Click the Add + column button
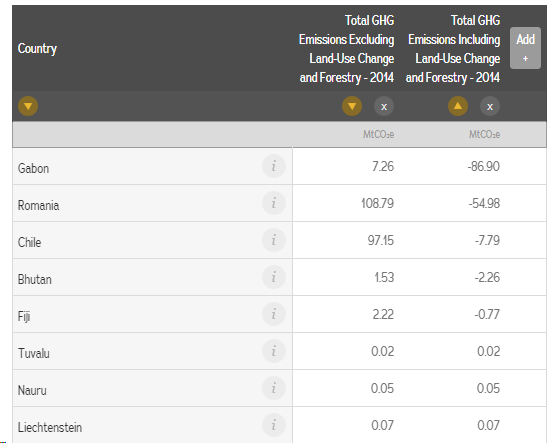The image size is (547, 443). 525,48
